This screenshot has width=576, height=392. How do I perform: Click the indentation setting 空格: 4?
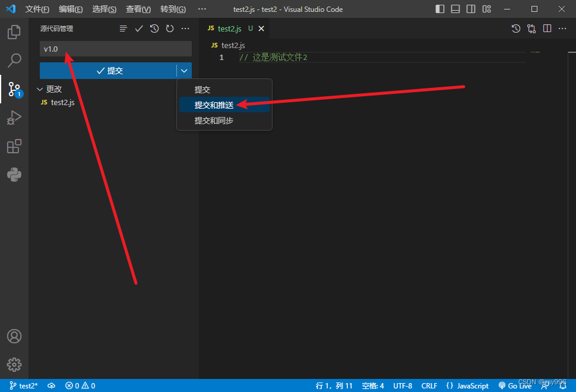tap(373, 385)
